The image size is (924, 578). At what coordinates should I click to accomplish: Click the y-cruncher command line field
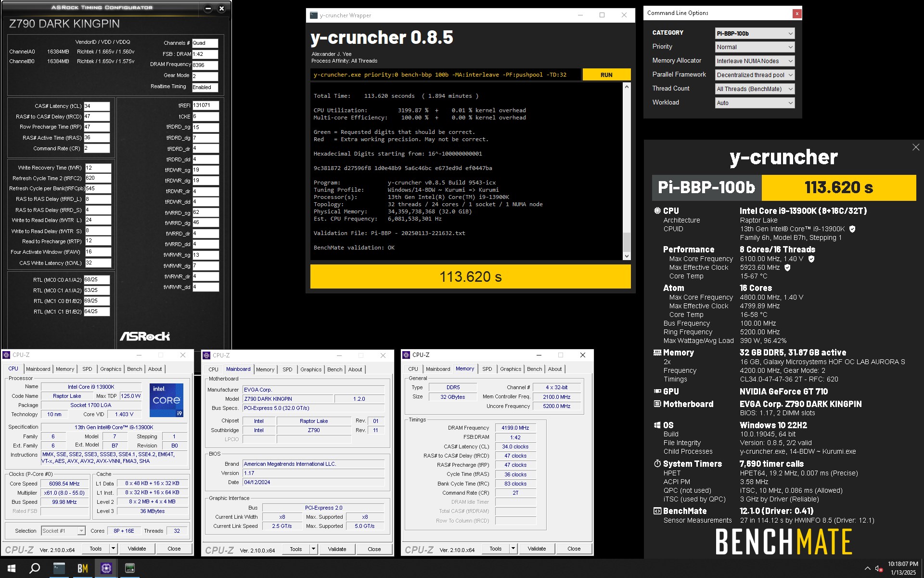(445, 75)
